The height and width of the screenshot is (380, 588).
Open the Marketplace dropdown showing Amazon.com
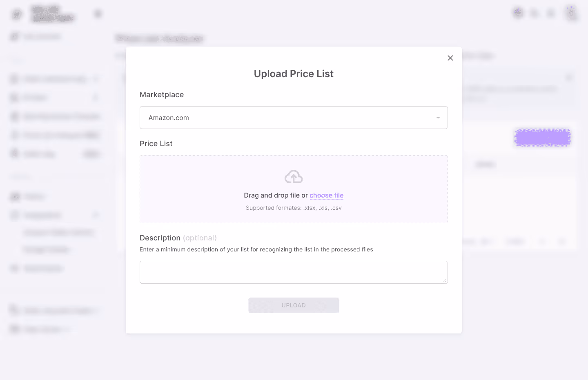point(286,118)
